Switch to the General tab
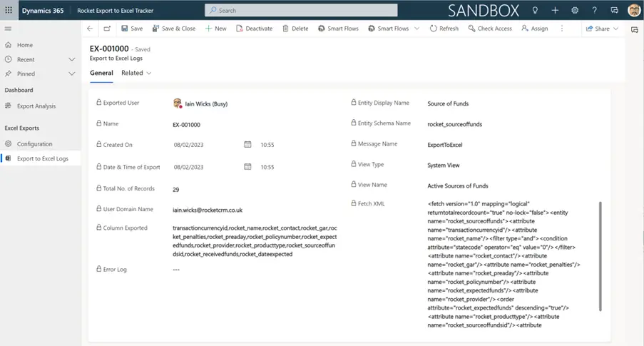This screenshot has width=644, height=346. pos(101,73)
